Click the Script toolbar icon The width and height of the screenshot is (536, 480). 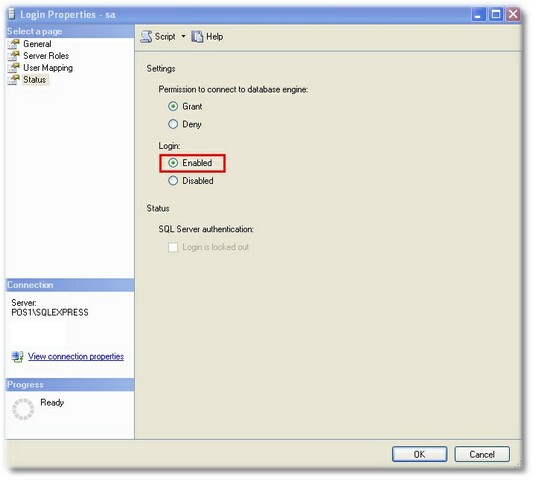(x=146, y=36)
